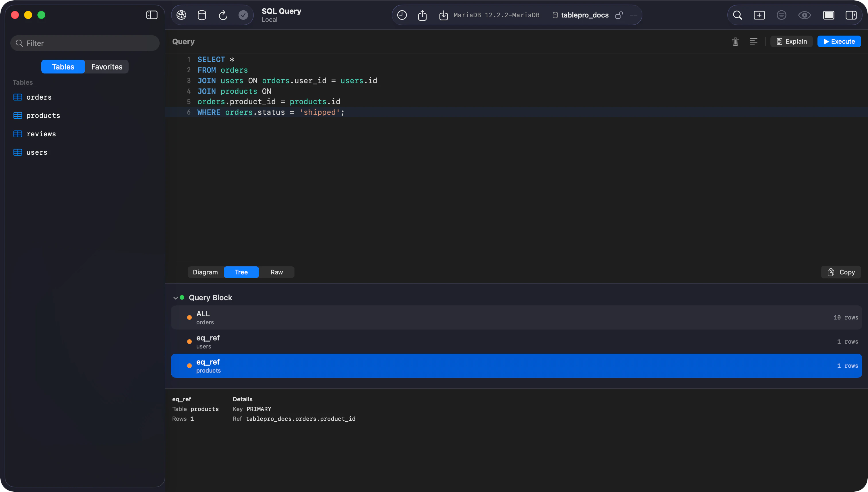Toggle the right inspector panel icon
Viewport: 868px width, 492px height.
(851, 15)
